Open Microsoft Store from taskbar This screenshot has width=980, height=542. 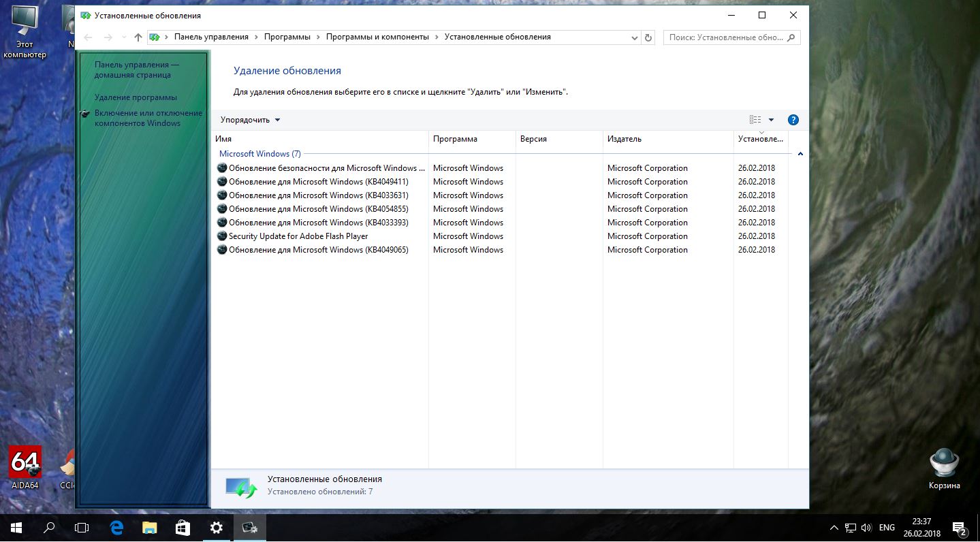click(183, 527)
